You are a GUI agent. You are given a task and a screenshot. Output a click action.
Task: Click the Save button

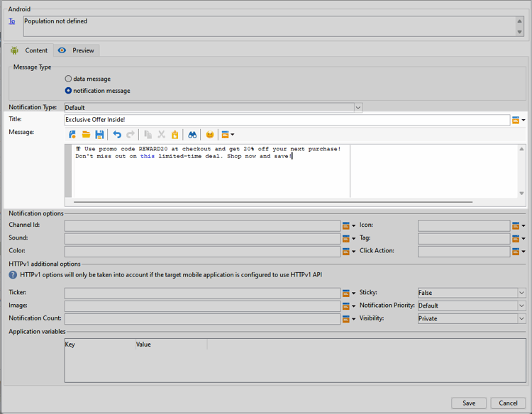click(469, 403)
